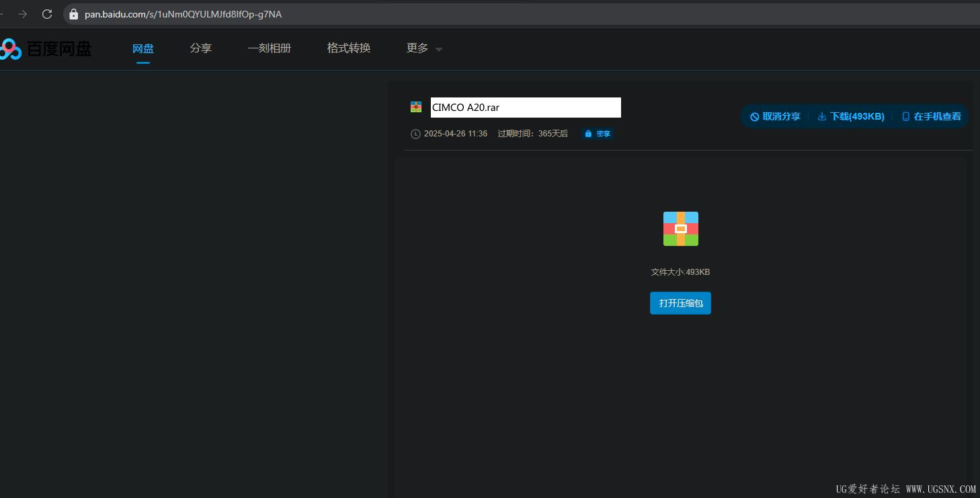Click the clock icon next to the share date
This screenshot has height=498, width=980.
point(415,134)
